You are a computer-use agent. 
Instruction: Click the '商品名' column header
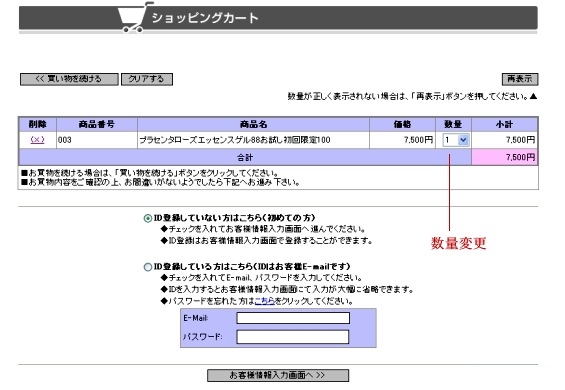click(253, 125)
